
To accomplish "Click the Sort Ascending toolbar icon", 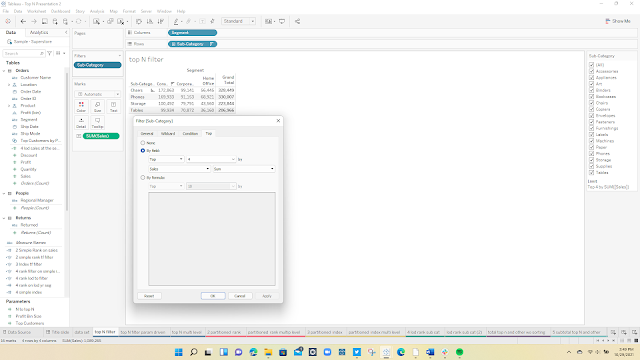I will click(x=150, y=21).
